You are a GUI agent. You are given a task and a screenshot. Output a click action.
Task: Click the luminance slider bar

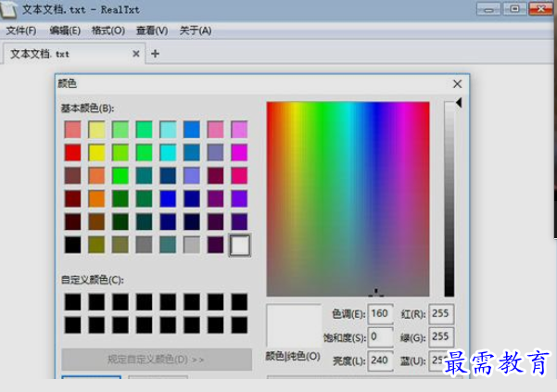(x=449, y=199)
